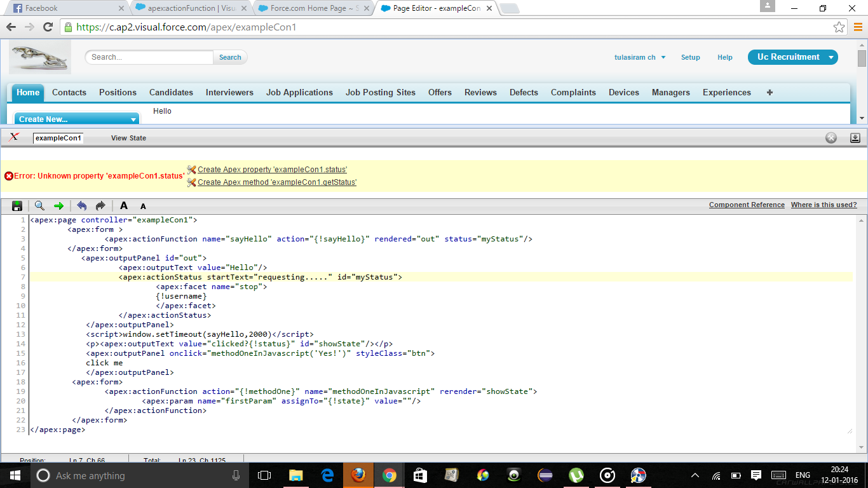The width and height of the screenshot is (868, 488).
Task: Select the View State tab
Action: [x=128, y=138]
